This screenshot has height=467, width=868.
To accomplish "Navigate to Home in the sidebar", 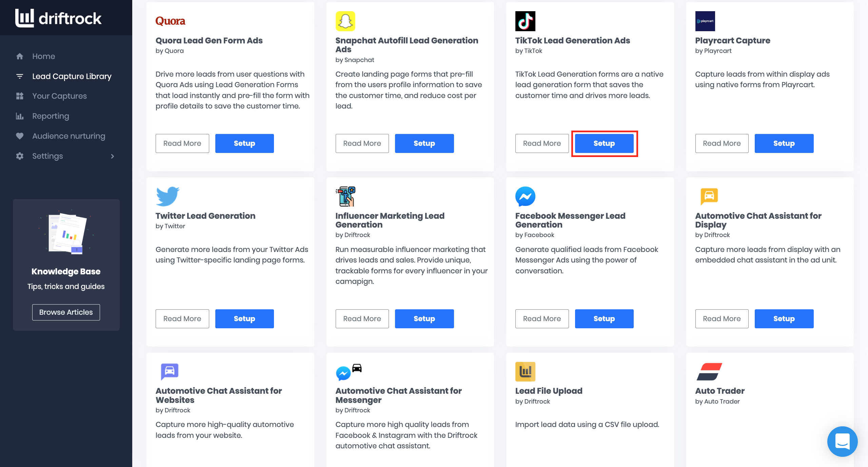I will tap(43, 56).
